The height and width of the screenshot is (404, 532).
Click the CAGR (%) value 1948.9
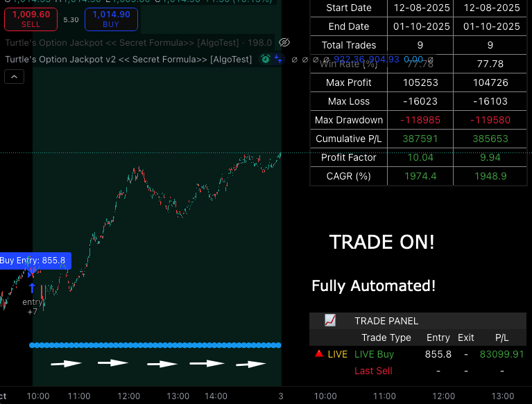490,176
